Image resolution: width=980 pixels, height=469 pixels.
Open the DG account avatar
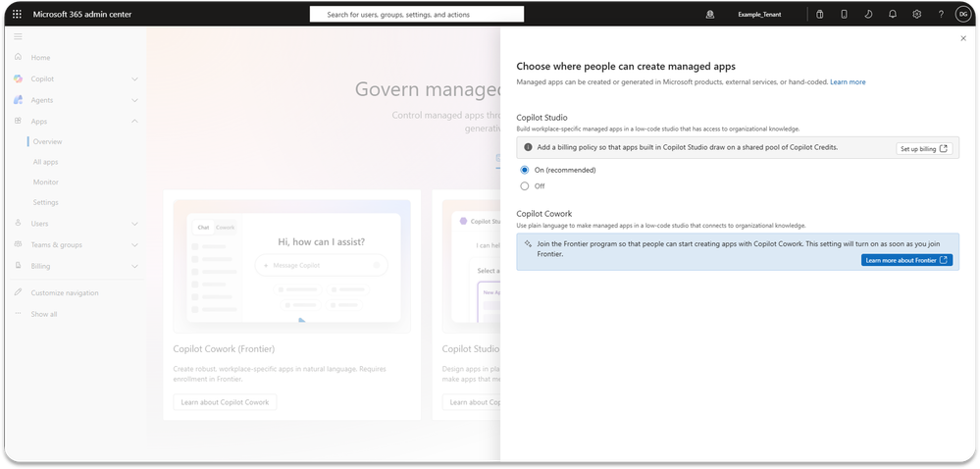coord(962,15)
